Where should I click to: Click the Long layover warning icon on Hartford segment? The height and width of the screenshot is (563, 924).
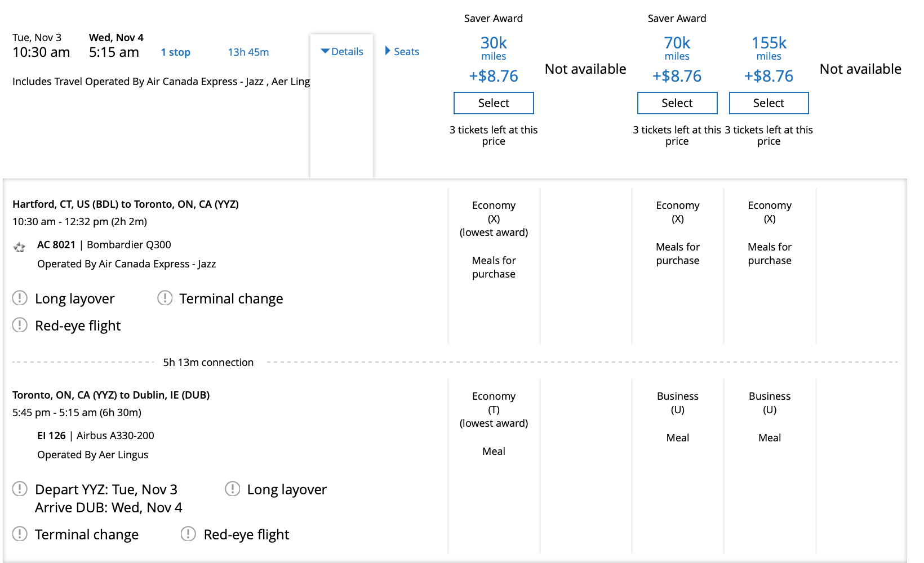coord(20,298)
